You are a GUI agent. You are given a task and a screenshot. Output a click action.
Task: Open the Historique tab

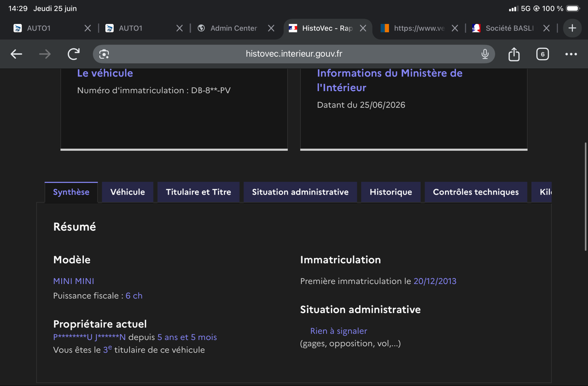click(391, 192)
